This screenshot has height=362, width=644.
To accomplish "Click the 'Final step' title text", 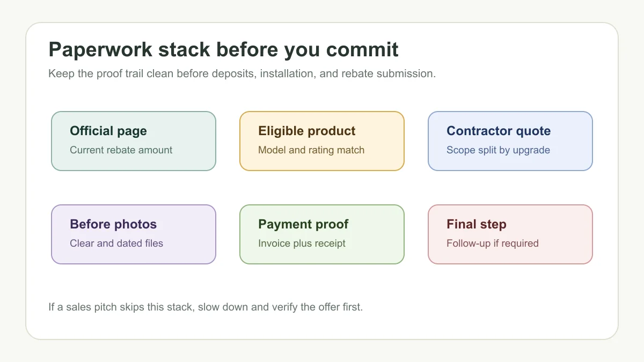I will [477, 225].
